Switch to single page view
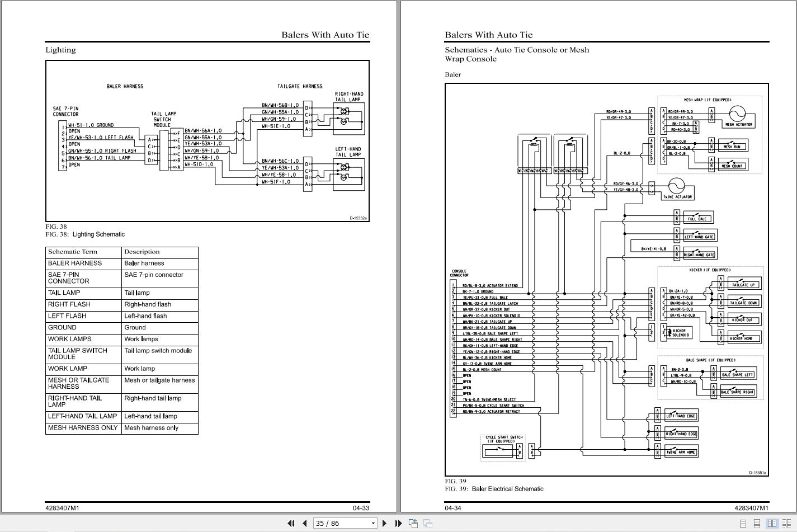The width and height of the screenshot is (797, 532). click(743, 524)
